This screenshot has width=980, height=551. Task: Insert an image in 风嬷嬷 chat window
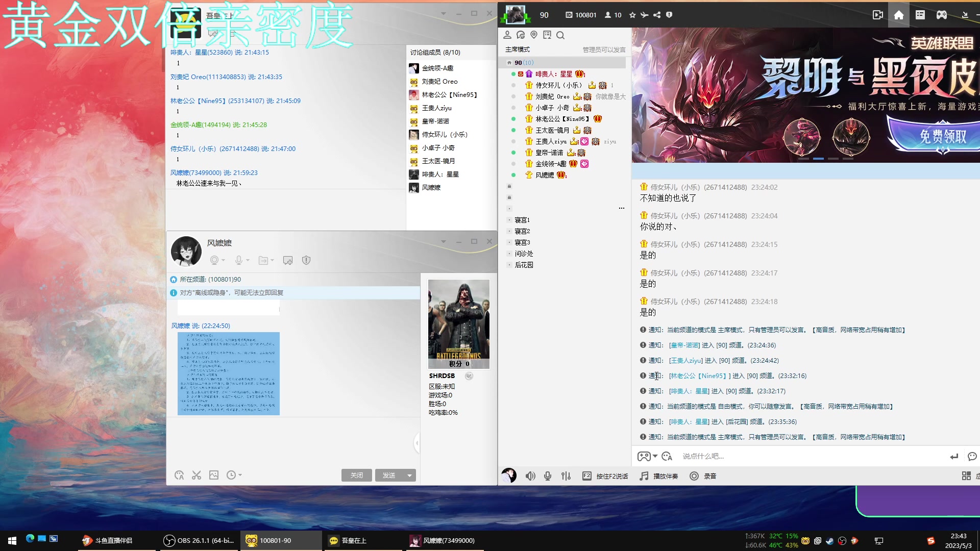(x=214, y=475)
